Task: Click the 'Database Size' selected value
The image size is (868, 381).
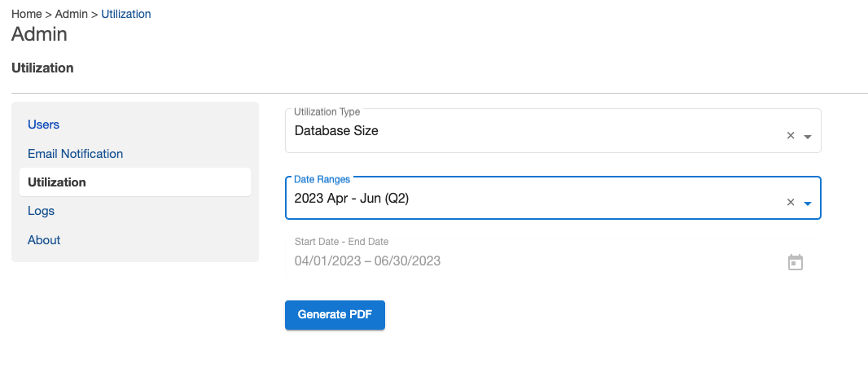Action: click(336, 130)
